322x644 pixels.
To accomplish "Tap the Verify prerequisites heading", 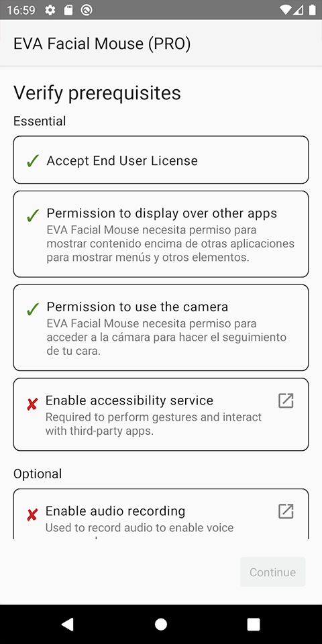I will coord(97,93).
